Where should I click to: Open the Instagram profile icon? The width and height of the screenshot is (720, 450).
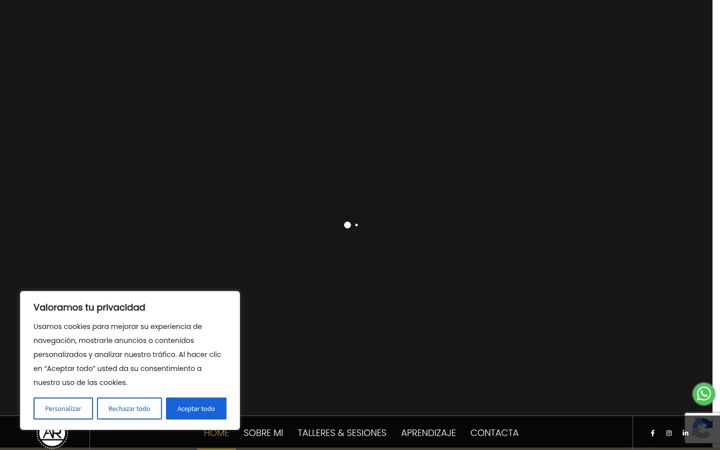[669, 433]
